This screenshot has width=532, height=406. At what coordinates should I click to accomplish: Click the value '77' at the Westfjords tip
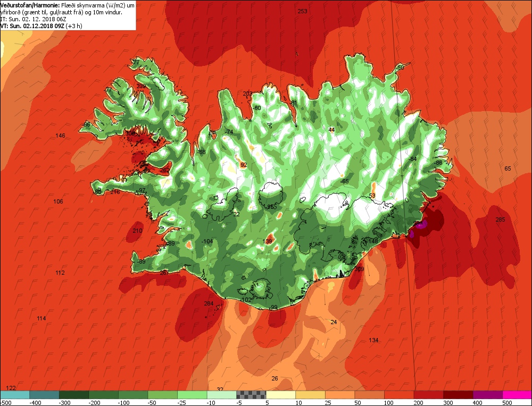[136, 62]
